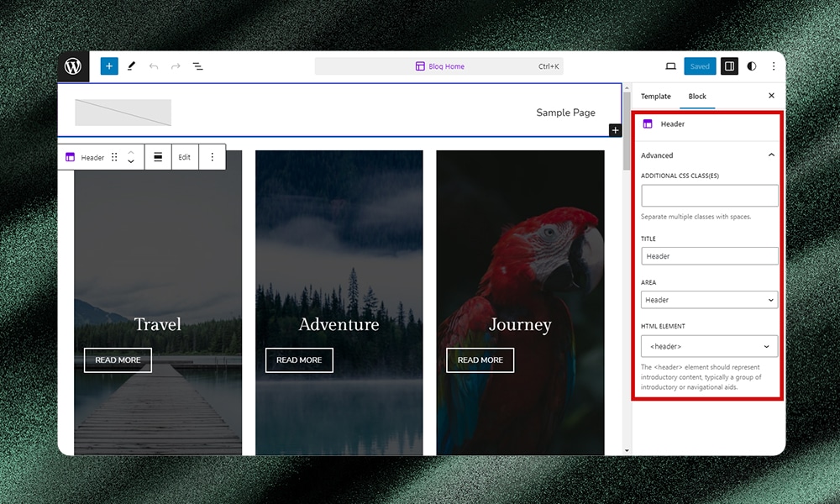Image resolution: width=840 pixels, height=504 pixels.
Task: Switch to the Template tab
Action: (x=656, y=97)
